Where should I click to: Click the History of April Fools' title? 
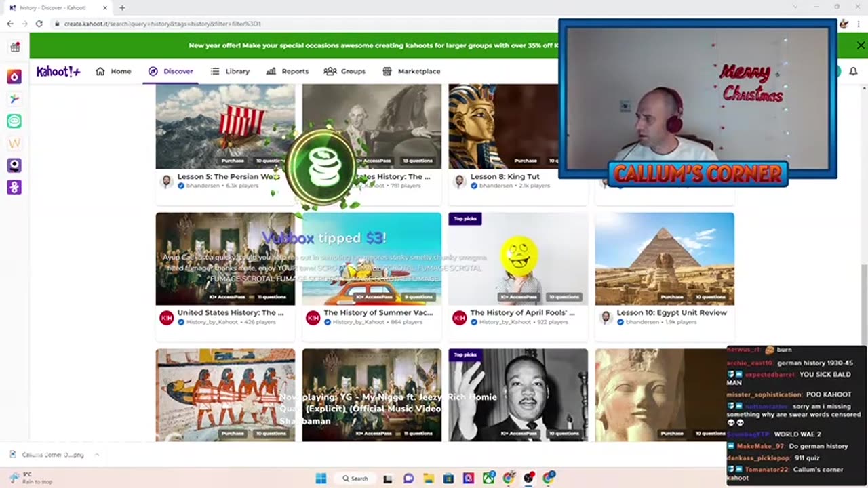522,313
